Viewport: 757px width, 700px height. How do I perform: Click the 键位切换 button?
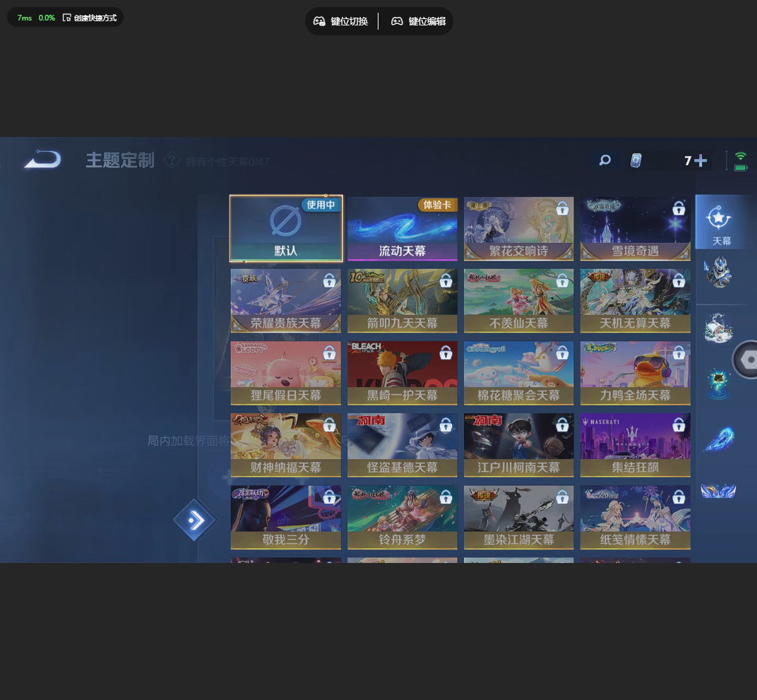pyautogui.click(x=341, y=21)
